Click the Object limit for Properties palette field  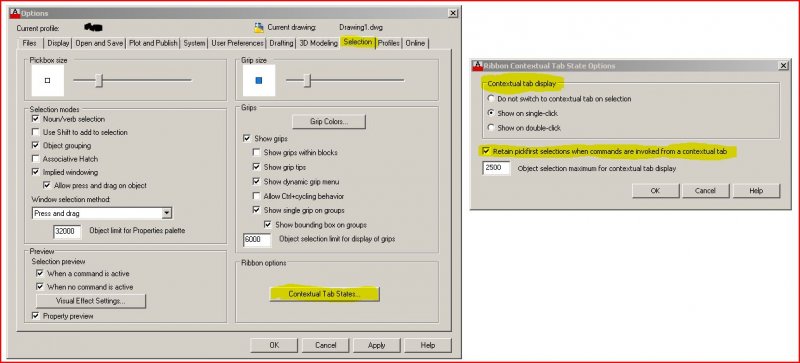(x=67, y=231)
